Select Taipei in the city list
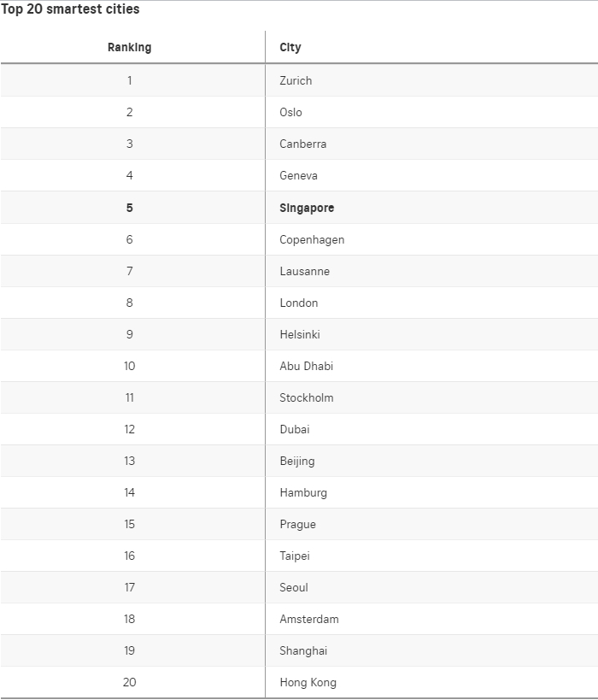The height and width of the screenshot is (700, 598). tap(295, 556)
